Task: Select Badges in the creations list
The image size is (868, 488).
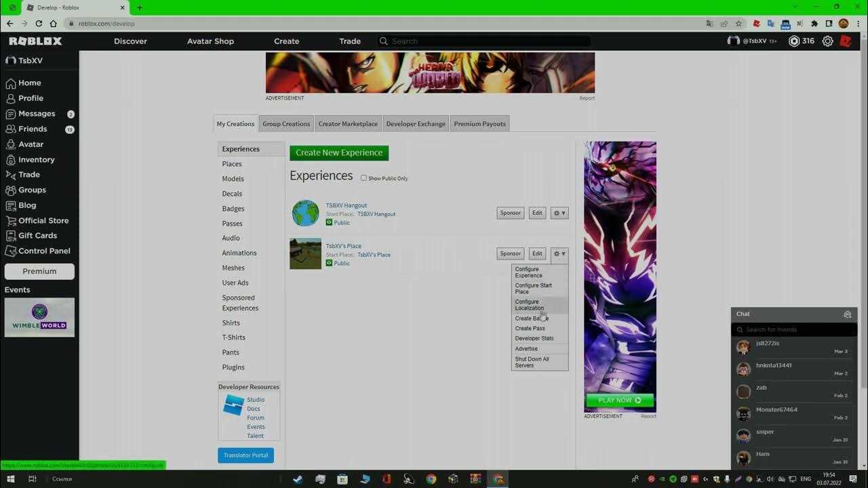Action: tap(233, 209)
